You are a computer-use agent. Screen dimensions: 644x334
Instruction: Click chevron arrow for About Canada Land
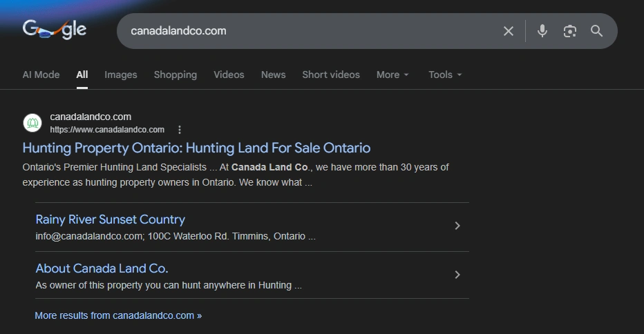tap(457, 275)
